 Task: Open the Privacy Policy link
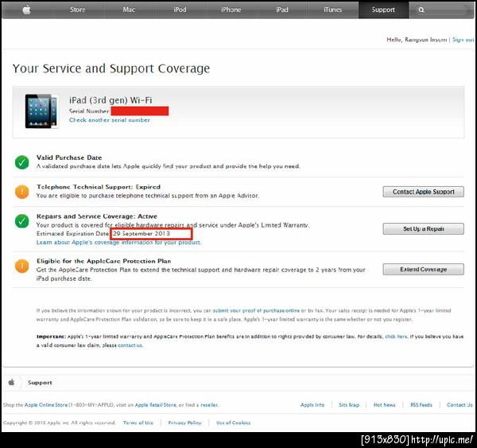pyautogui.click(x=184, y=423)
